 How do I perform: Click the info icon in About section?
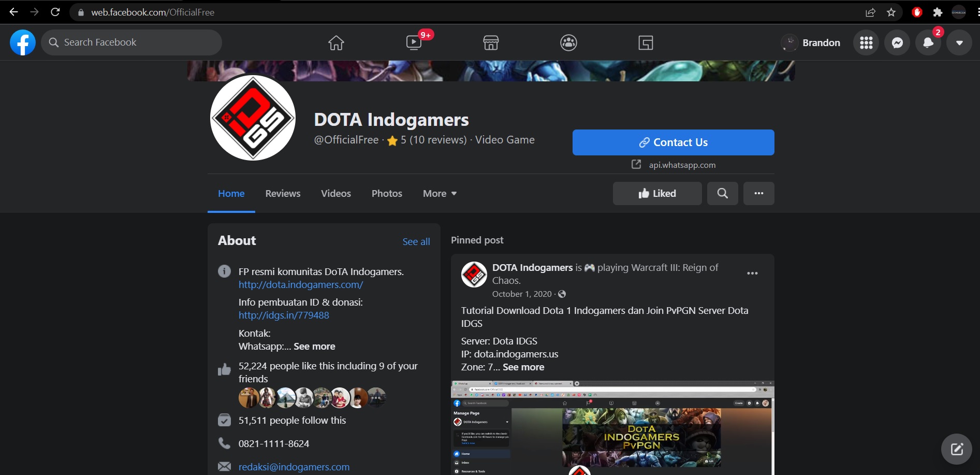(224, 271)
